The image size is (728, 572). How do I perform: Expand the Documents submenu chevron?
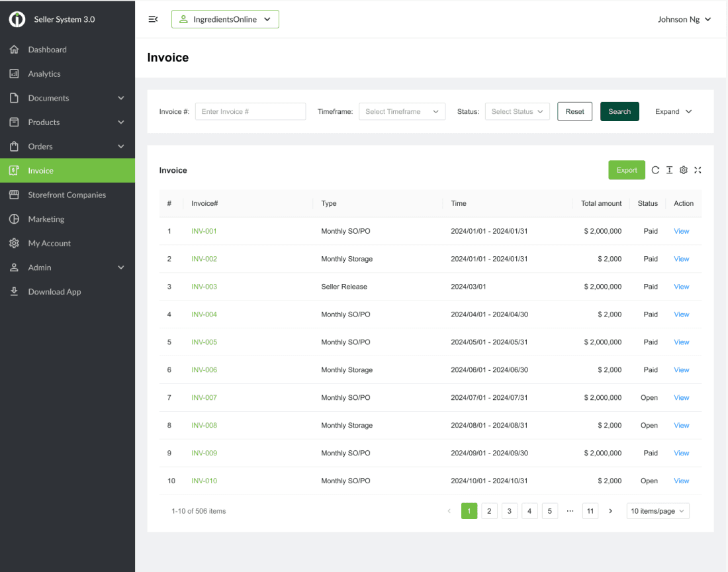[x=121, y=98]
